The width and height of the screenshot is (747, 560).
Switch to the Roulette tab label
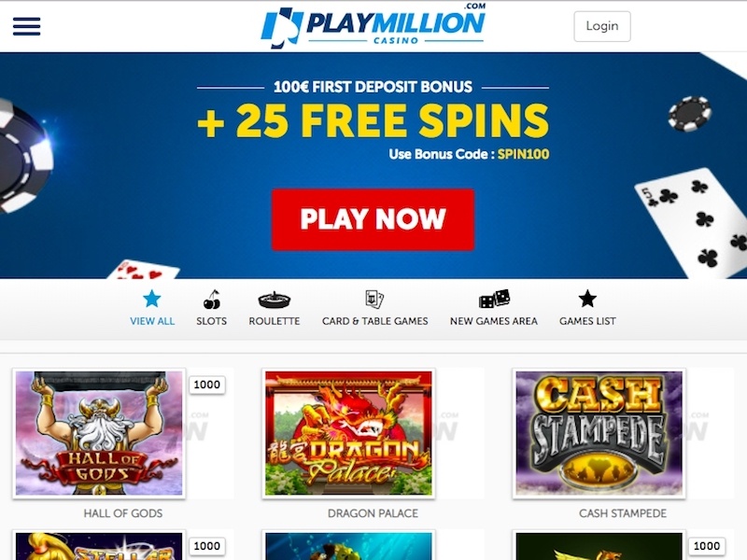coord(275,321)
